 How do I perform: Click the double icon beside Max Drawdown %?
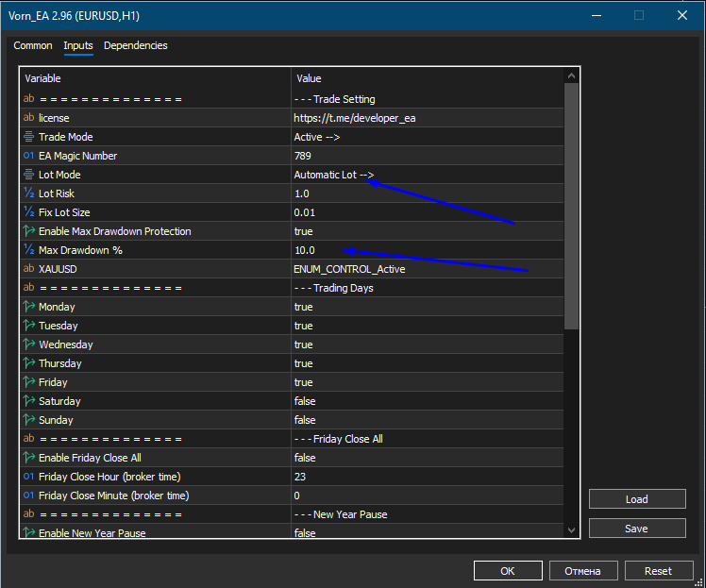29,250
